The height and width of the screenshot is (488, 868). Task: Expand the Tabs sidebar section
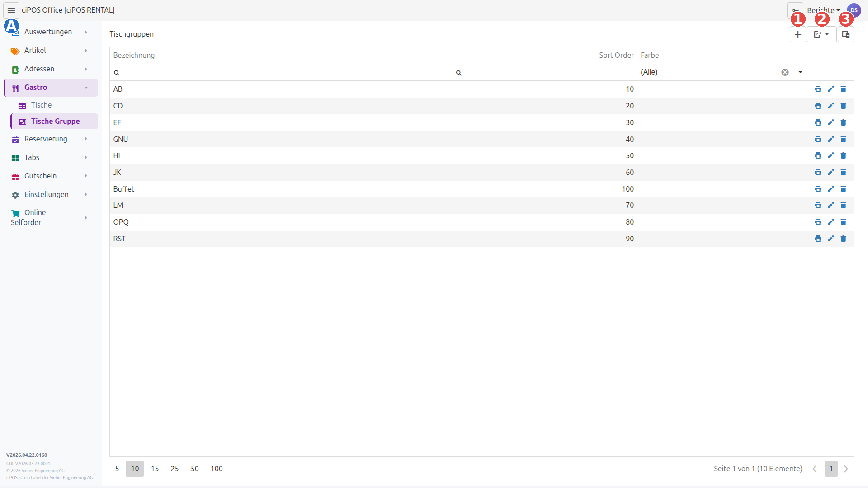point(51,158)
